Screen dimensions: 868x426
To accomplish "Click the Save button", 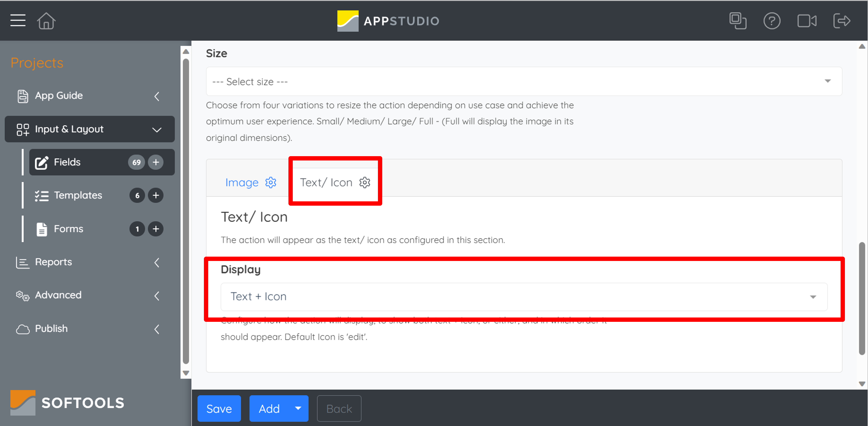I will pyautogui.click(x=219, y=408).
